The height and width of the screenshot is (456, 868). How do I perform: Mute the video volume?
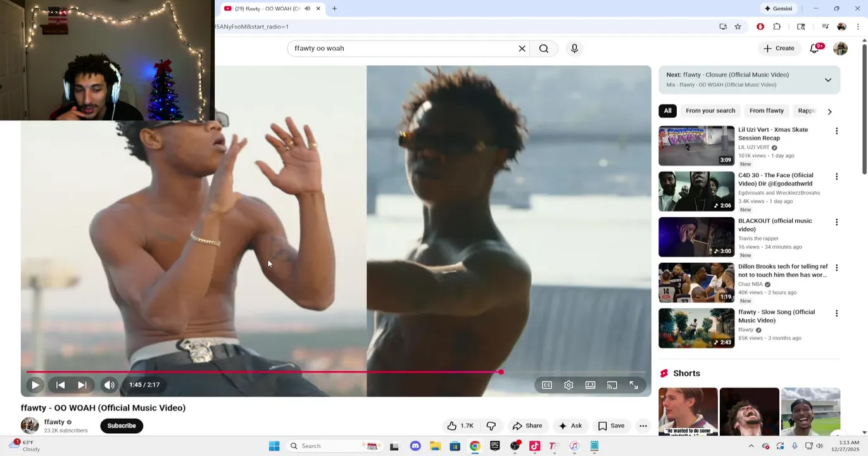click(x=110, y=384)
